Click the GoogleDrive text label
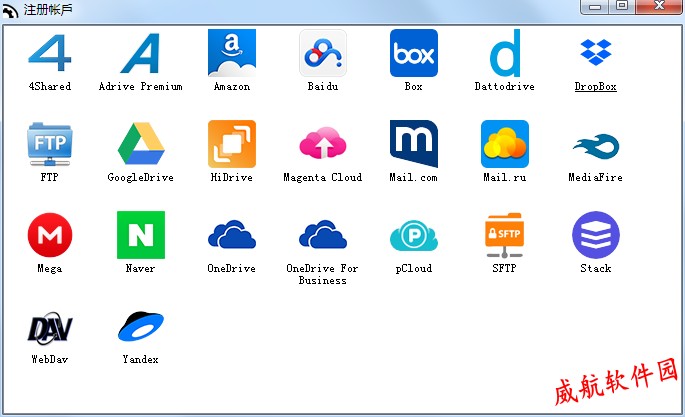Image resolution: width=685 pixels, height=417 pixels. tap(140, 177)
